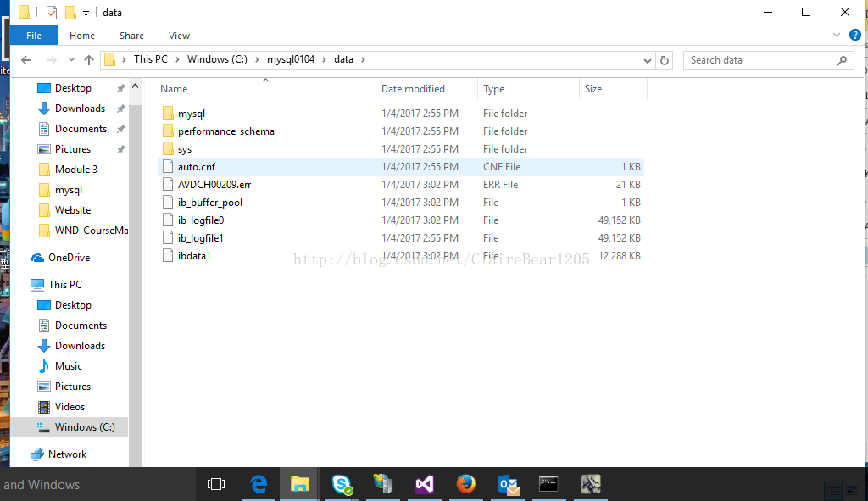Click the Search data input field
The image size is (868, 501).
tap(763, 59)
